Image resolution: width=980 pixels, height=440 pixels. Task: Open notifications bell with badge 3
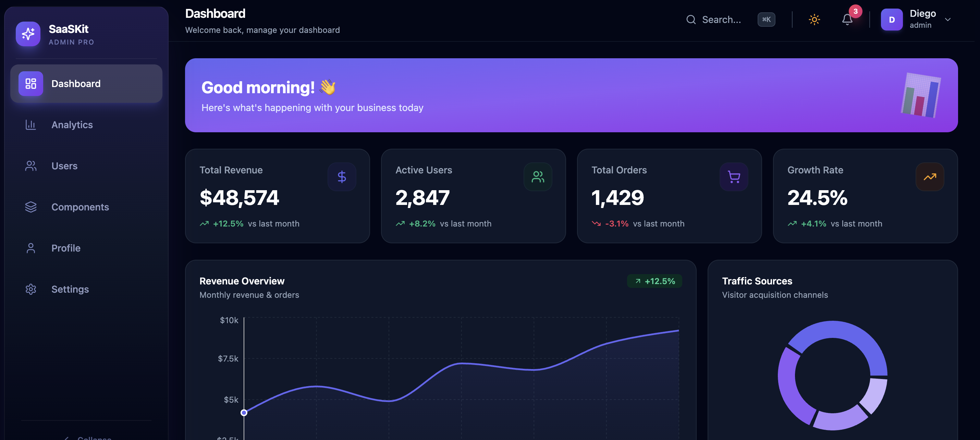point(847,20)
